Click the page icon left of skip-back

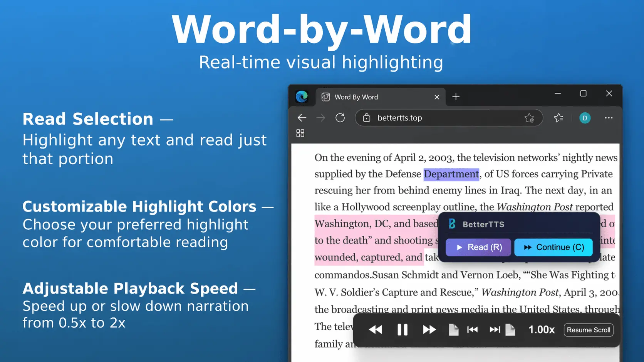pyautogui.click(x=454, y=330)
